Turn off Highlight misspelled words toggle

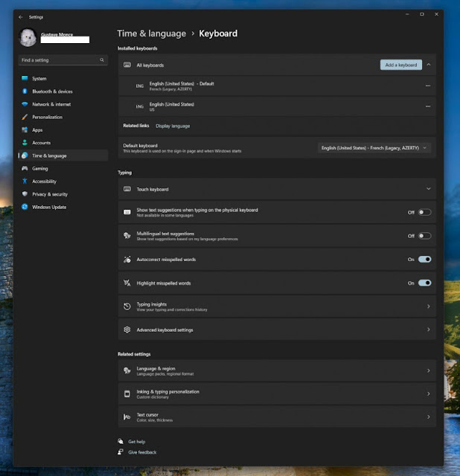[424, 283]
